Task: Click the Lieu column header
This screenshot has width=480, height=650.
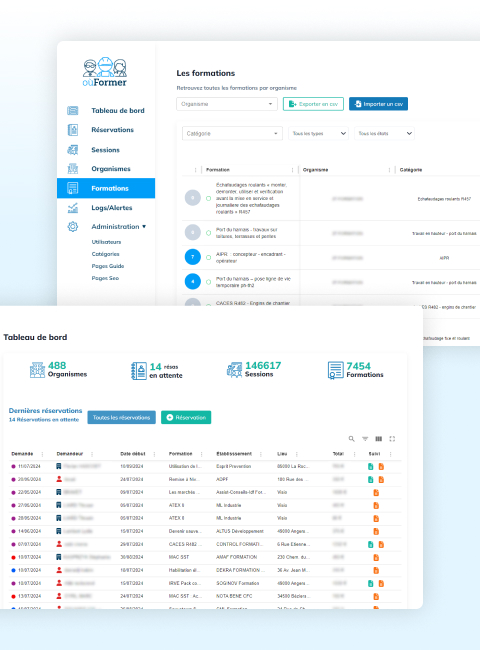Action: tap(282, 454)
